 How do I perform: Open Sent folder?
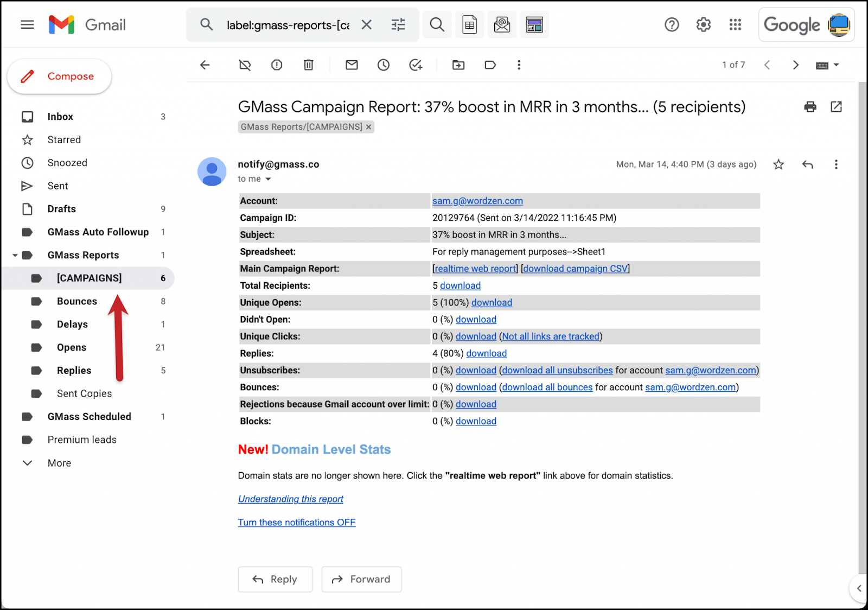coord(88,186)
